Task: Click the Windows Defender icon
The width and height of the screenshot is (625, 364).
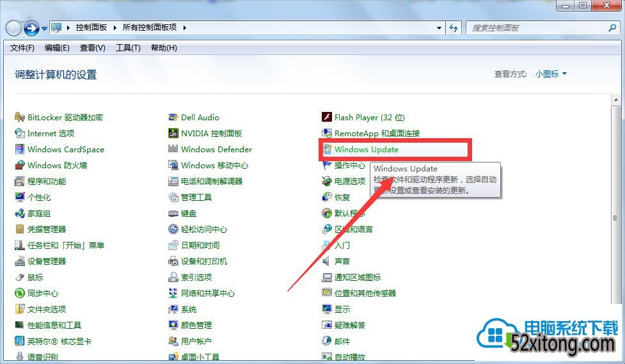Action: click(173, 149)
